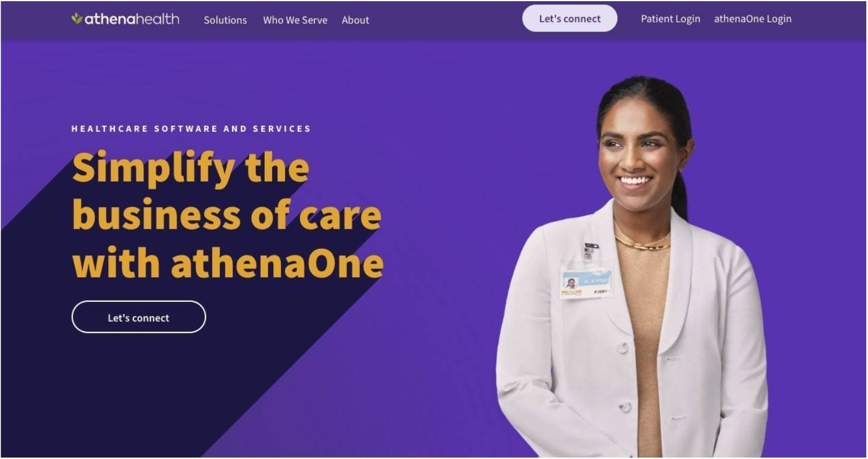Expand the Who We Serve menu
The width and height of the screenshot is (868, 459).
295,20
